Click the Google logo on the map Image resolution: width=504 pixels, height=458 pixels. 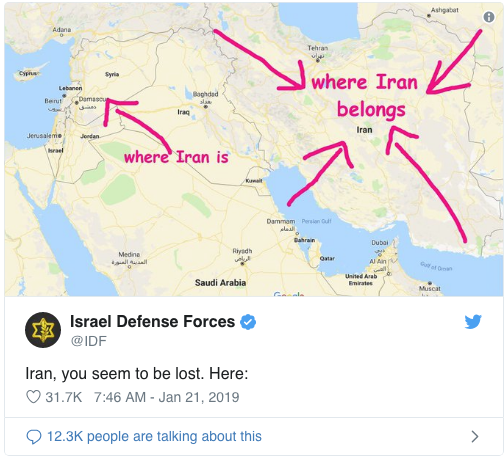289,294
